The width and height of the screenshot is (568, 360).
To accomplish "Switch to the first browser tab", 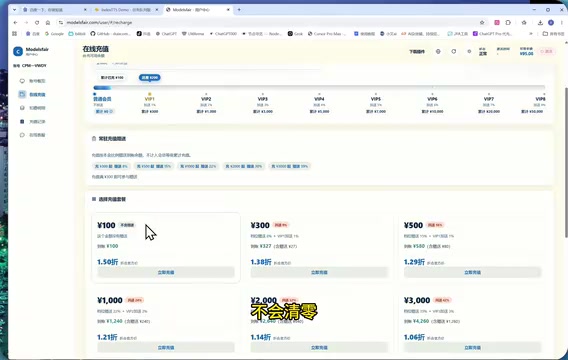I will [54, 10].
